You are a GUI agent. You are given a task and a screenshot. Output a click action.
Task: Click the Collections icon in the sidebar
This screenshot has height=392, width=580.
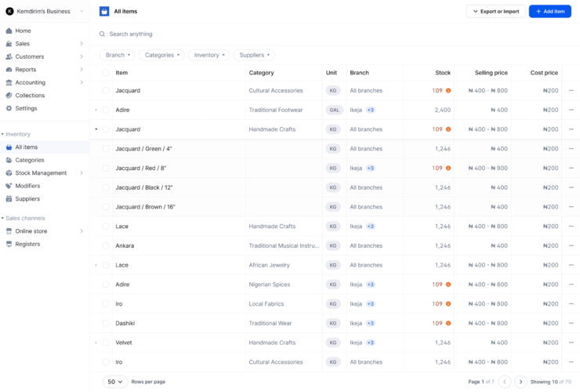pyautogui.click(x=9, y=96)
